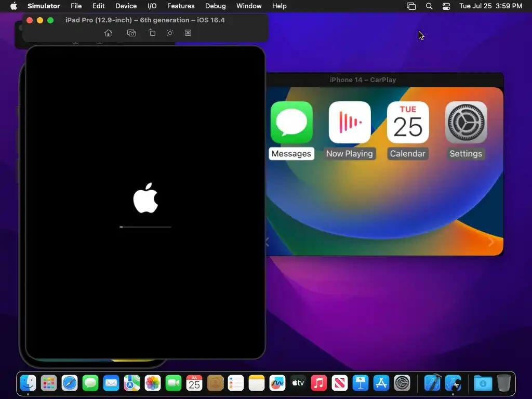This screenshot has height=399, width=532.
Task: Open the Device menu
Action: click(126, 6)
